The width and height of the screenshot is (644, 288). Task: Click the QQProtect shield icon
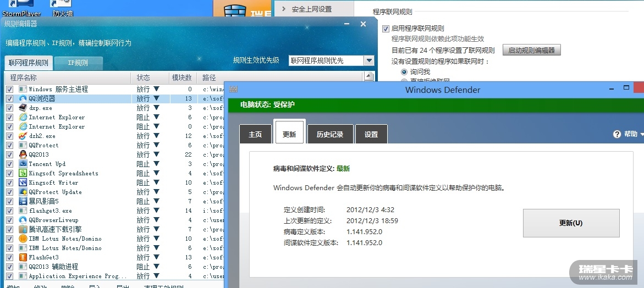pyautogui.click(x=23, y=145)
